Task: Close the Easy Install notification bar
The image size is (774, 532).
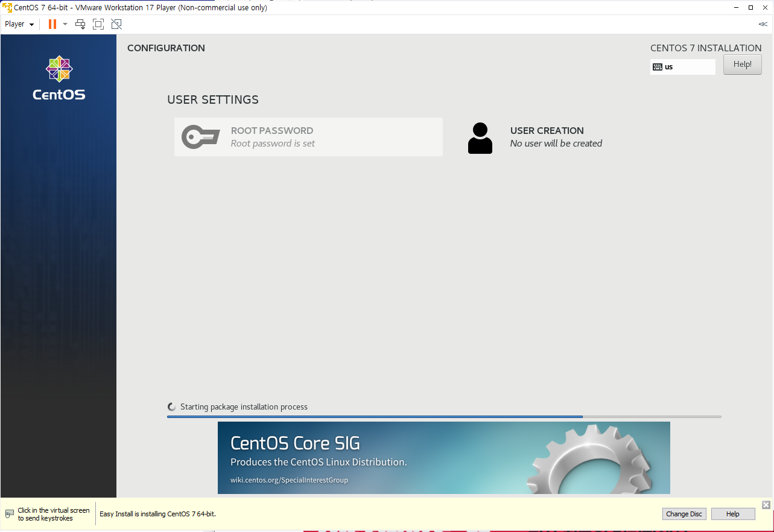Action: tap(766, 505)
